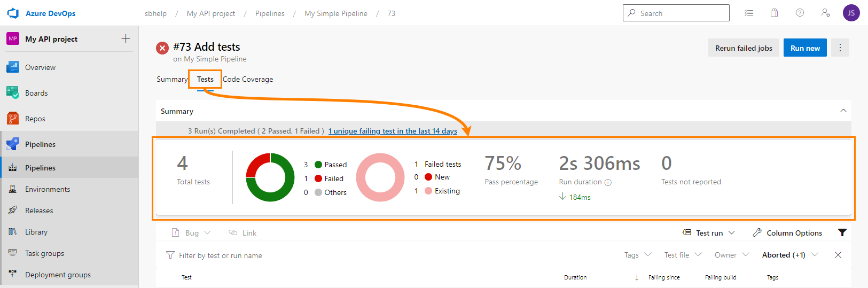
Task: Select the Tests tab
Action: [x=205, y=79]
